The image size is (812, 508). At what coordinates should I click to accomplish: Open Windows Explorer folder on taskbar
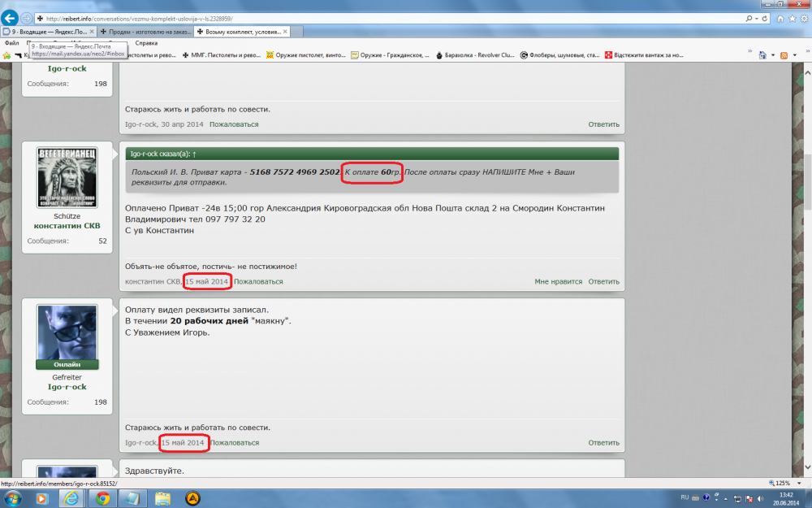(x=162, y=499)
